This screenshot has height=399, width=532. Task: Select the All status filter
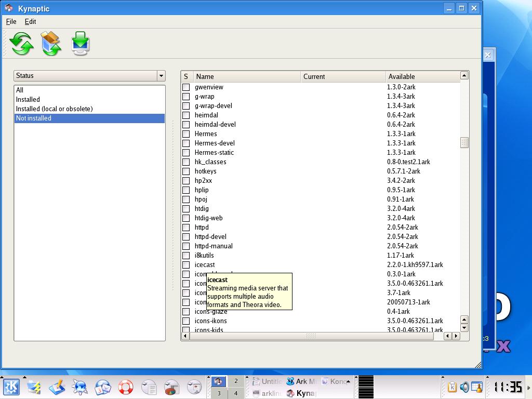click(89, 90)
